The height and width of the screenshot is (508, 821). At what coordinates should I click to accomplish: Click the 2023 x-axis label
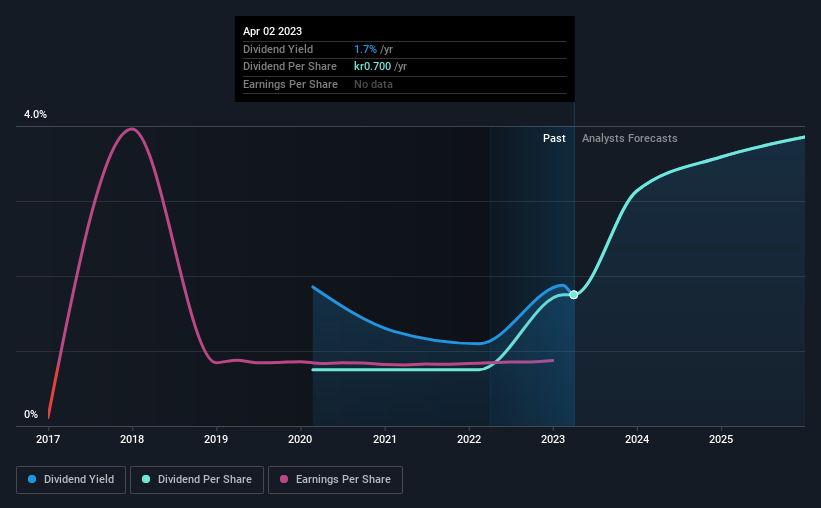[x=553, y=439]
